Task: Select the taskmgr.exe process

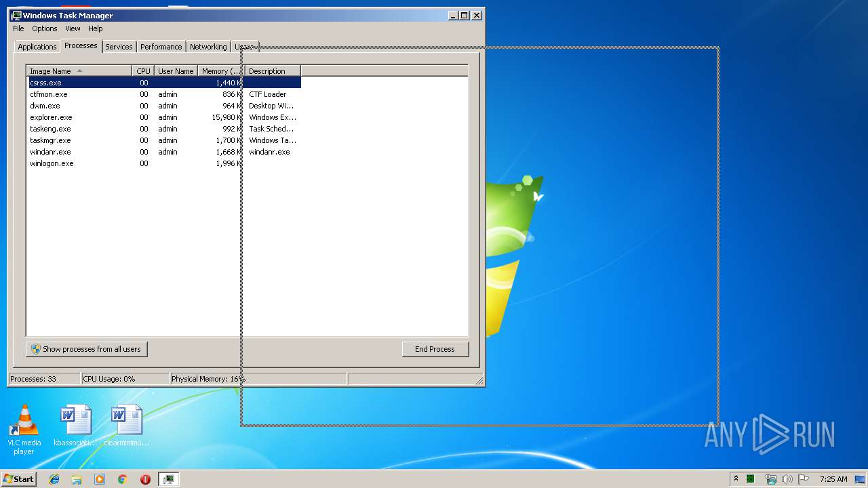Action: click(163, 140)
